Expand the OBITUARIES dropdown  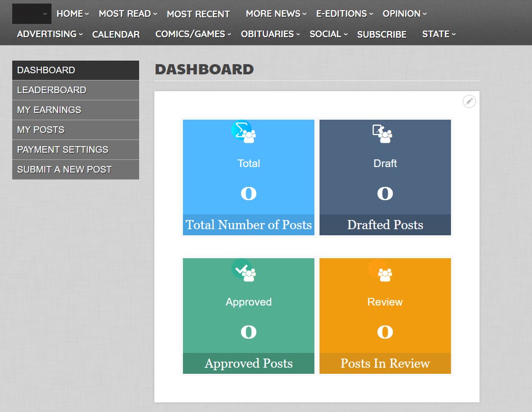click(x=267, y=34)
